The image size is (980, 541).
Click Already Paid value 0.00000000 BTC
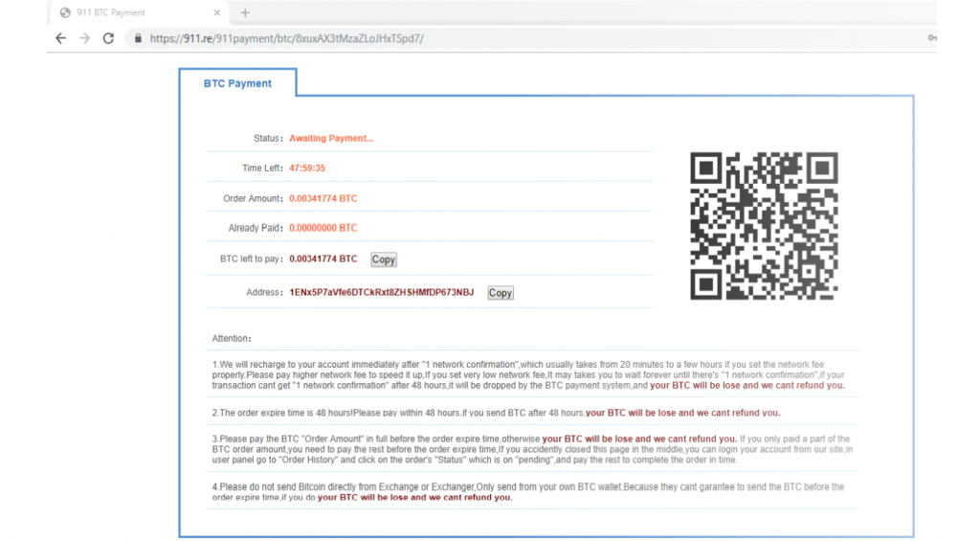point(323,228)
